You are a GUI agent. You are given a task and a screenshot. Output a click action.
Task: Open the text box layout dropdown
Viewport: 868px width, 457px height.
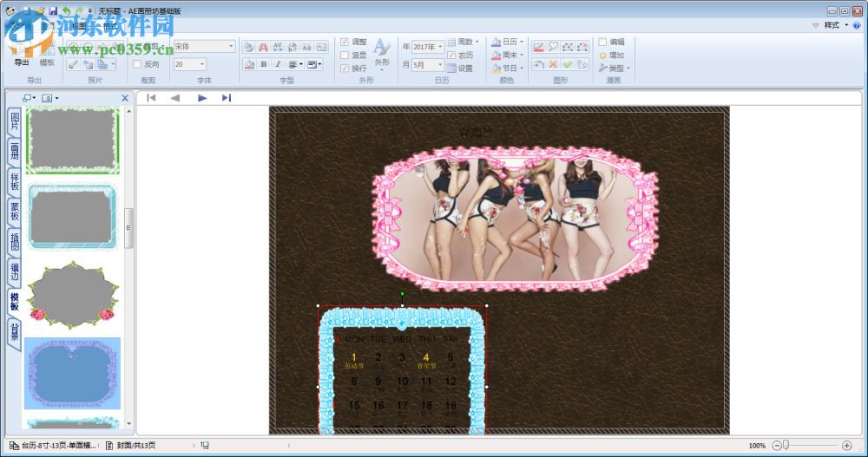pyautogui.click(x=314, y=64)
